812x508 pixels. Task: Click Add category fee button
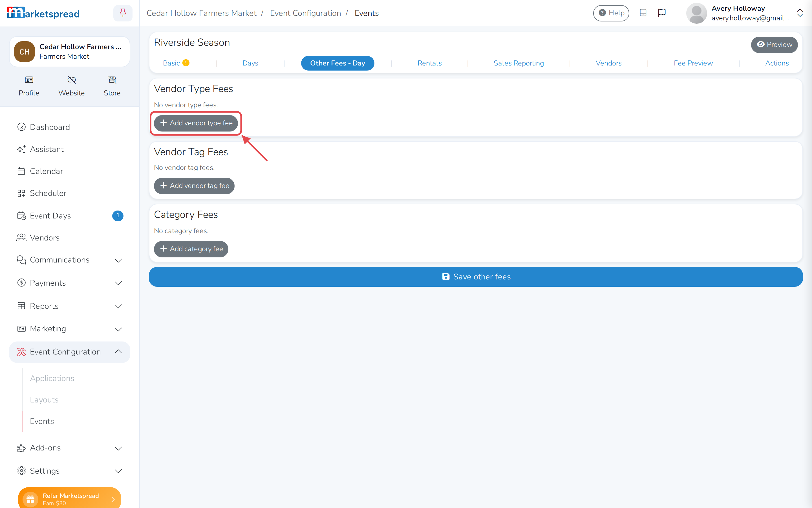(x=191, y=249)
